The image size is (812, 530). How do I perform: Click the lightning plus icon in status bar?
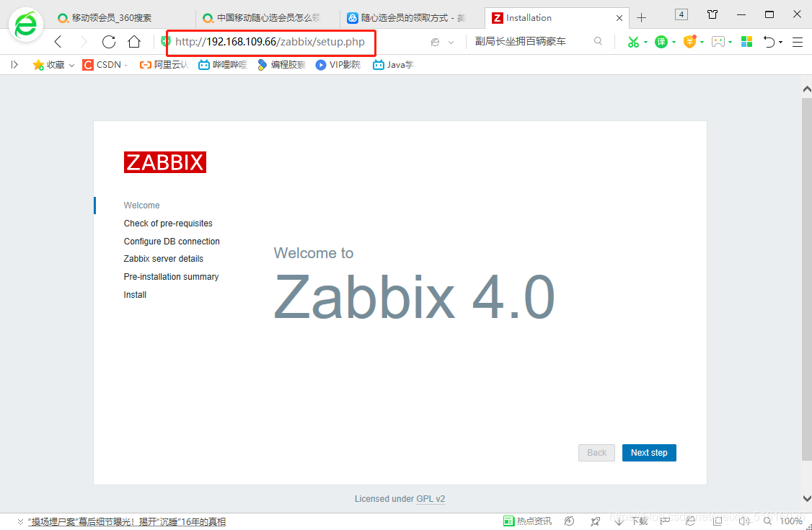[569, 521]
